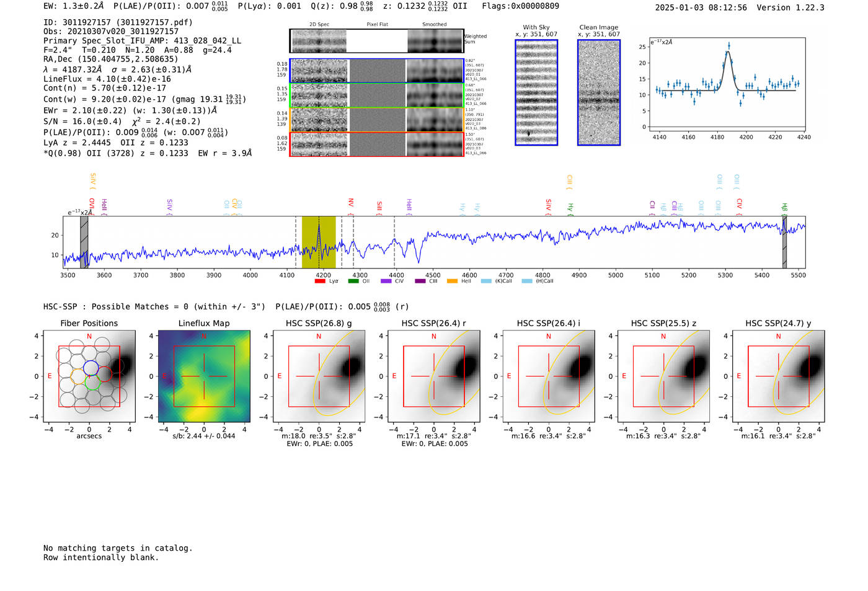The image size is (868, 591).
Task: Click the orange-bordered 2D fiber spectrum row
Action: [x=377, y=120]
